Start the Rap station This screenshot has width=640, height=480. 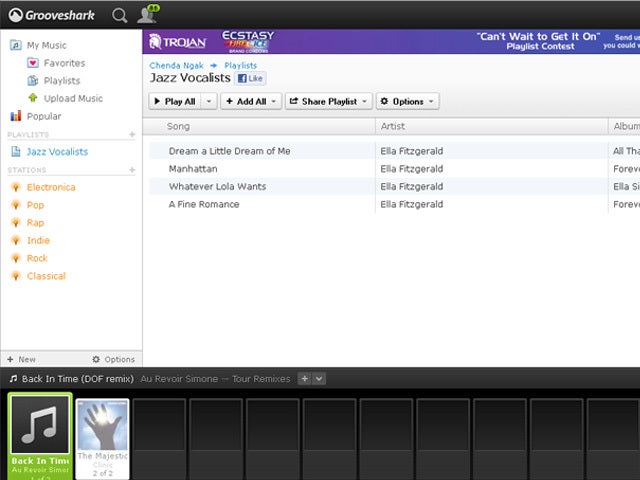coord(36,222)
